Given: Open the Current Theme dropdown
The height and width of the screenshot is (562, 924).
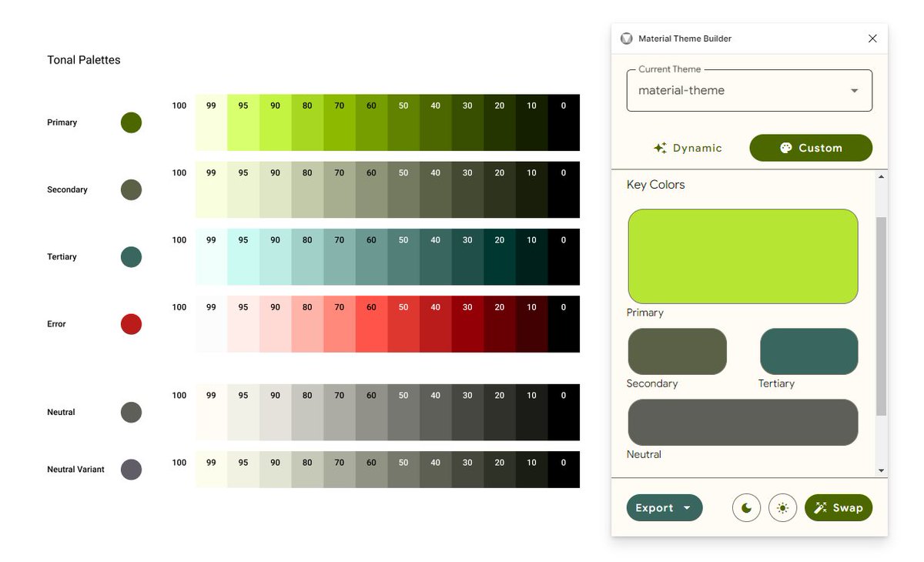Looking at the screenshot, I should [x=749, y=90].
